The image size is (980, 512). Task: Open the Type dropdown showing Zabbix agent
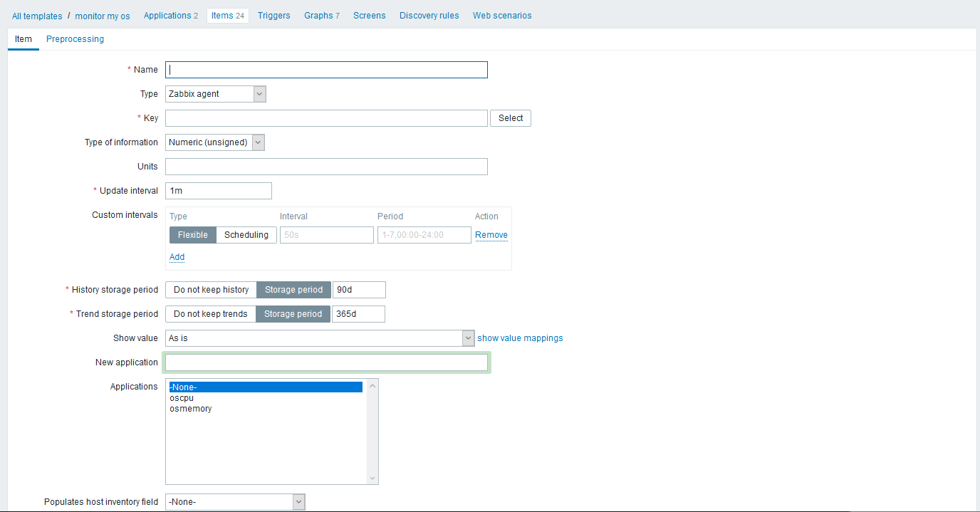point(259,93)
